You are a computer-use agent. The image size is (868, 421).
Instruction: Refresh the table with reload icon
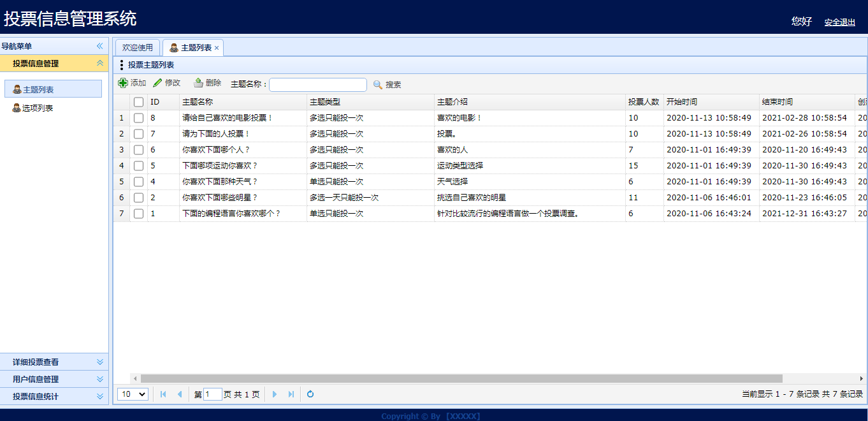coord(310,394)
